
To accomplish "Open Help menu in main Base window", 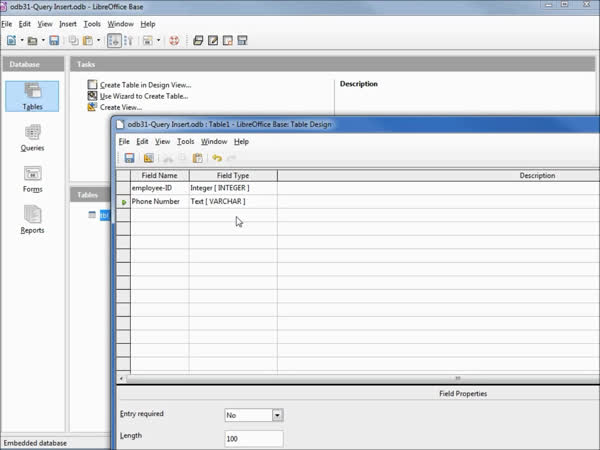I will click(148, 24).
